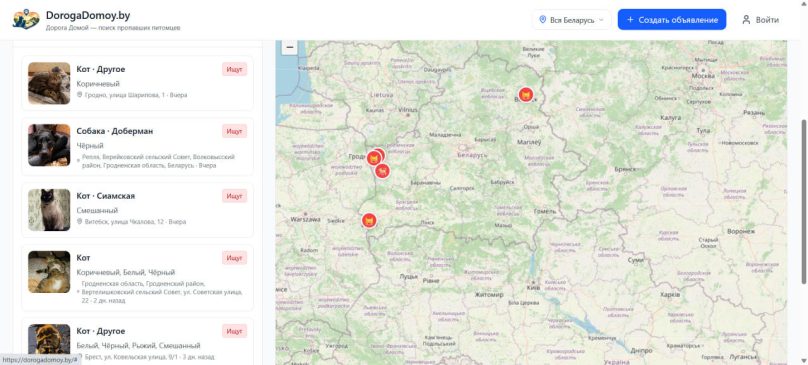Select the cat marker near Брест on map
This screenshot has width=808, height=365.
tap(369, 221)
